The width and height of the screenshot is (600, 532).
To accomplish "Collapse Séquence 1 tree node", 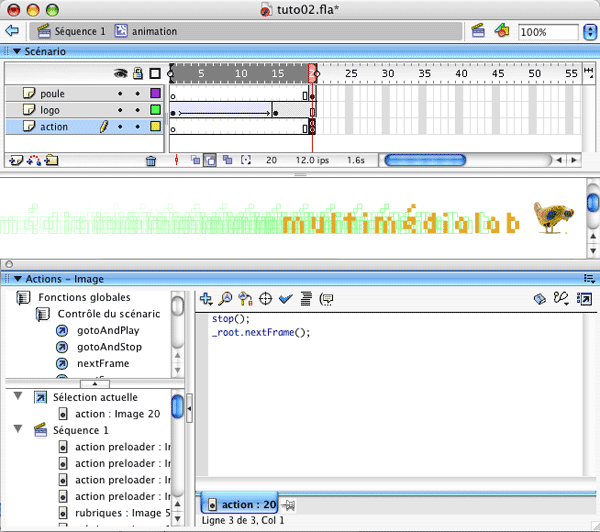I will 18,429.
